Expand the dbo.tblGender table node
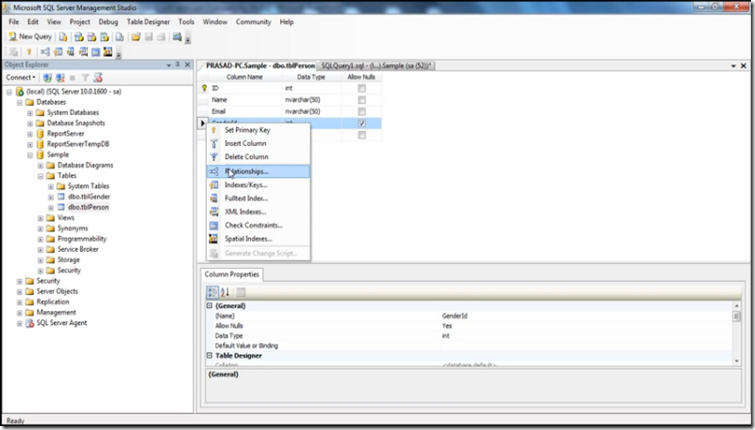Viewport: 755px width, 430px height. pos(51,197)
